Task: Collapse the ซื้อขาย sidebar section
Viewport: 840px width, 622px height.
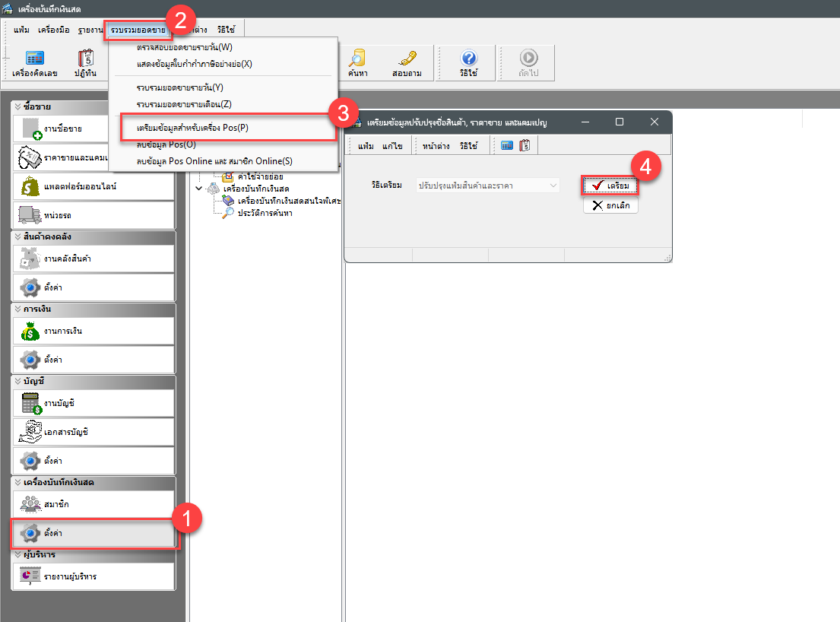Action: coord(17,106)
